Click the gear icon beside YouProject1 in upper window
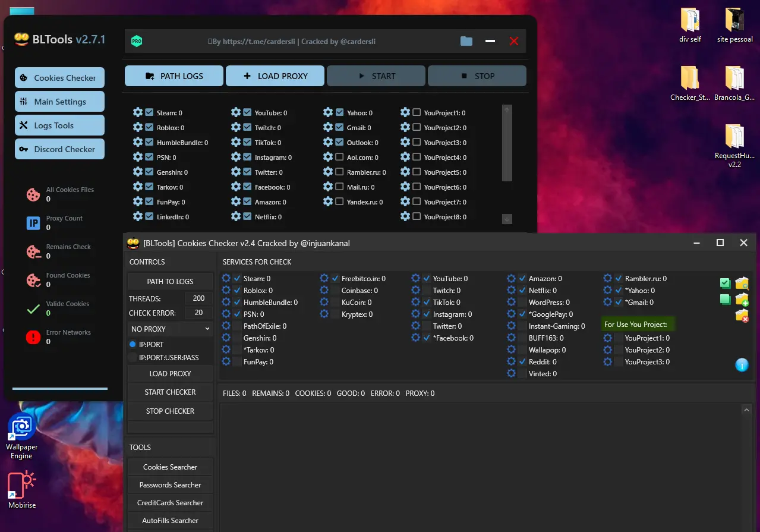760x532 pixels. (405, 112)
